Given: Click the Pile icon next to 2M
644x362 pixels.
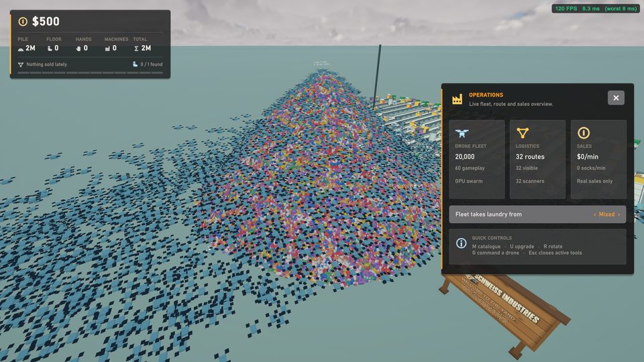Looking at the screenshot, I should 21,49.
